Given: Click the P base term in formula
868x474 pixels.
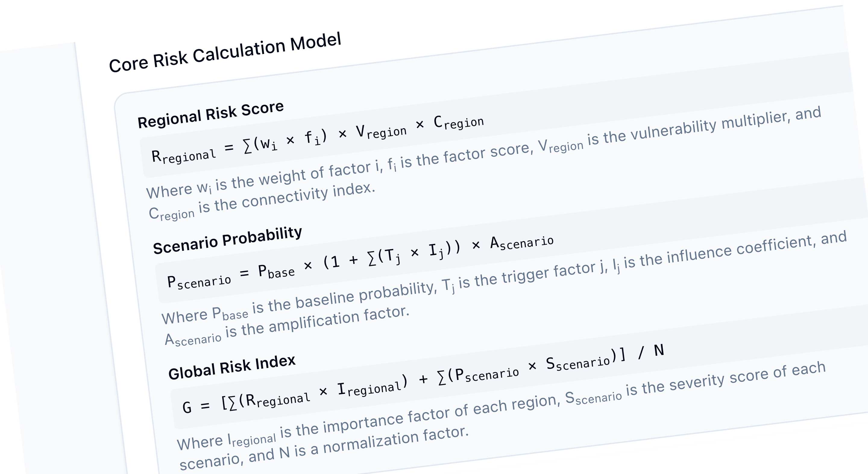Looking at the screenshot, I should (x=277, y=271).
